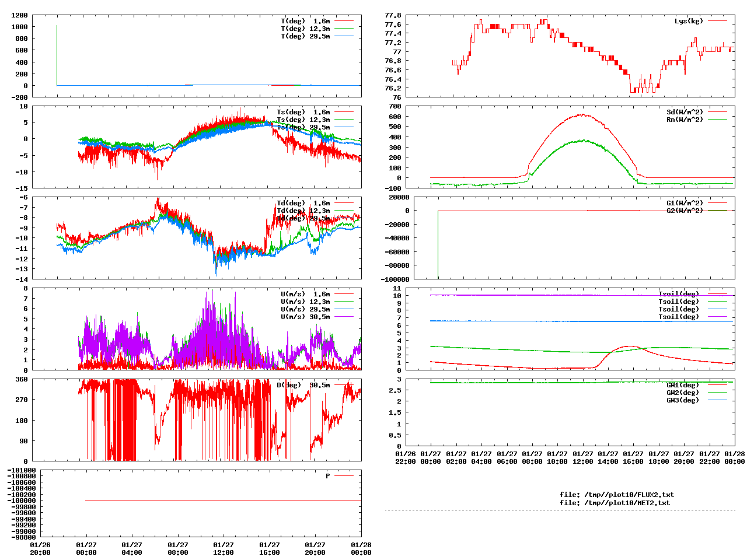Click the '270' tick on wind direction axis
The width and height of the screenshot is (747, 560).
tap(22, 400)
